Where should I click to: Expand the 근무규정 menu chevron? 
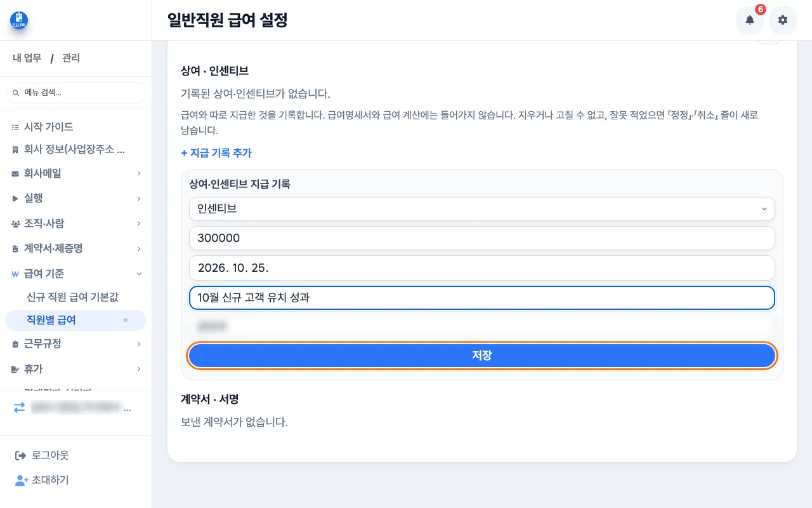pos(138,344)
